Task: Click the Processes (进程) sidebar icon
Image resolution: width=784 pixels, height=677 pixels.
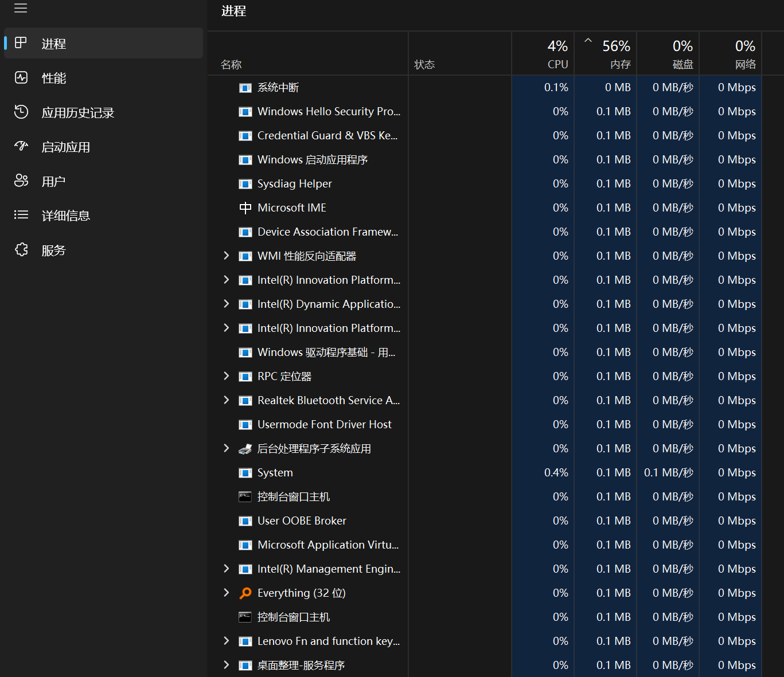Action: pos(21,43)
